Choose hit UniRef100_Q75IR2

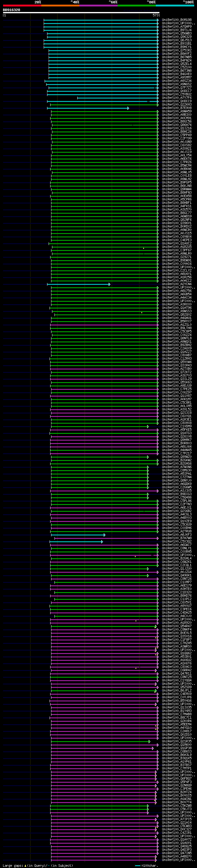[x=177, y=50]
